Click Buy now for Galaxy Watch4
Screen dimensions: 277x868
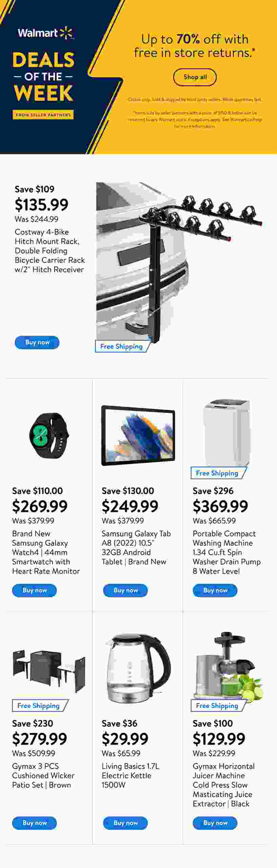(35, 590)
